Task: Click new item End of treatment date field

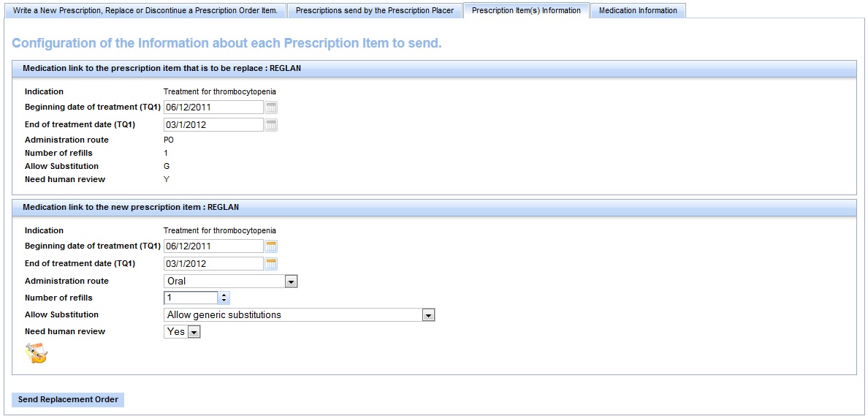Action: pos(213,264)
